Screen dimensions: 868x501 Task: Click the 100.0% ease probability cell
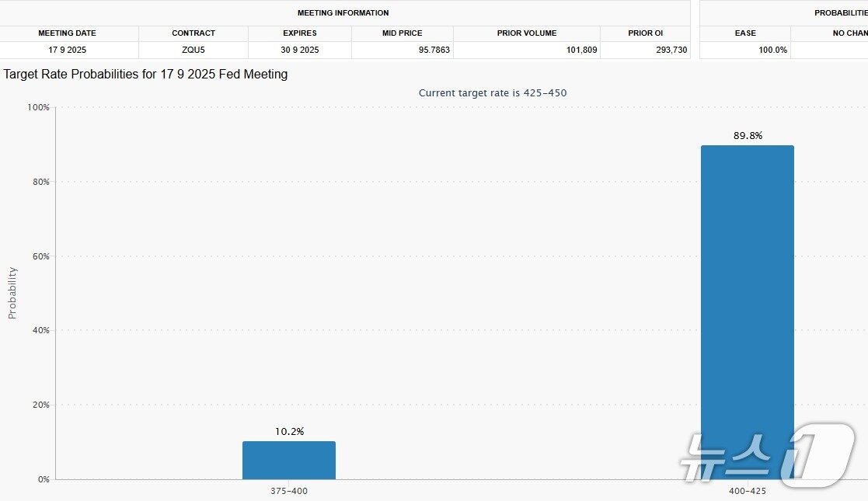(x=772, y=50)
